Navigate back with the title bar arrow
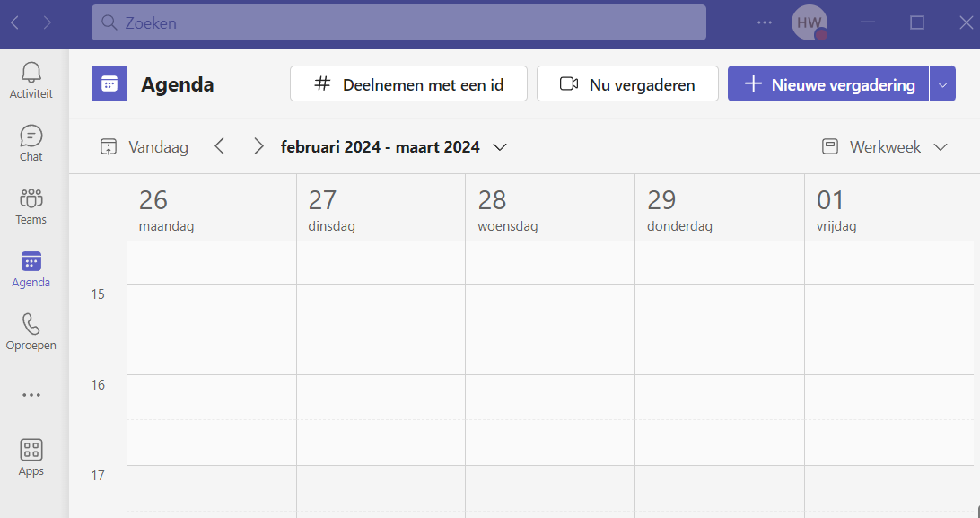980x518 pixels. click(x=15, y=23)
